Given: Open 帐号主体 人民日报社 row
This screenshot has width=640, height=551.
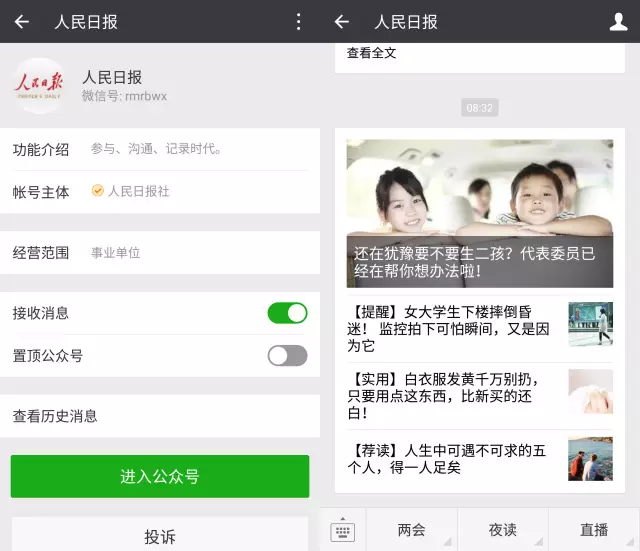Looking at the screenshot, I should [160, 192].
